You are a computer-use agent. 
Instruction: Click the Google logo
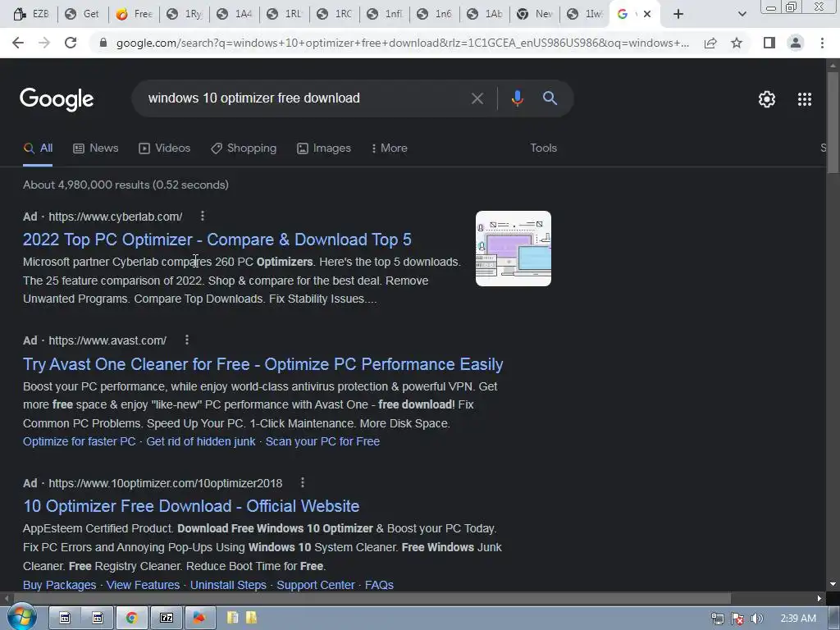57,99
